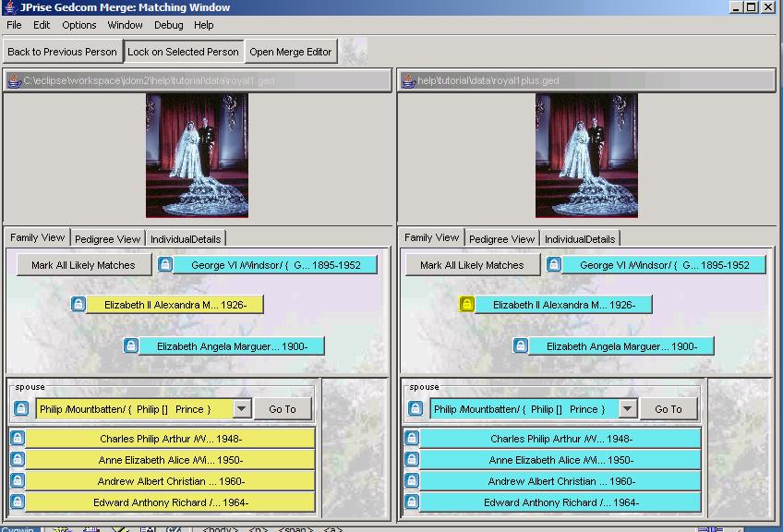Viewport: 783px width, 532px height.
Task: Click lock icon beside Charles Philip Arthur in left panel
Action: tap(18, 439)
